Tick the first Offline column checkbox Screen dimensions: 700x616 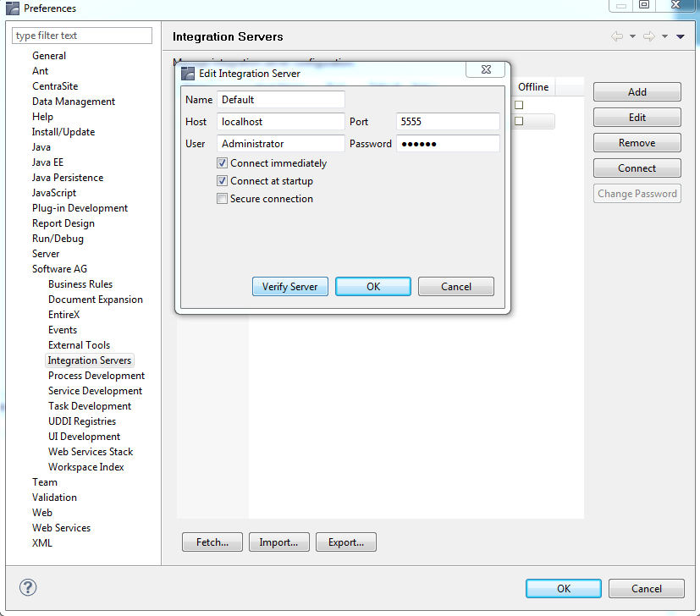(519, 105)
